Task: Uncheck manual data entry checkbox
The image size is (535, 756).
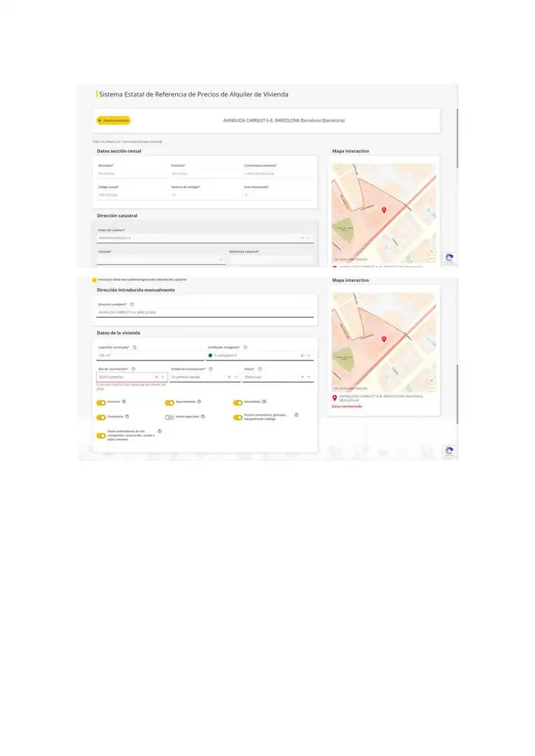Action: point(95,279)
